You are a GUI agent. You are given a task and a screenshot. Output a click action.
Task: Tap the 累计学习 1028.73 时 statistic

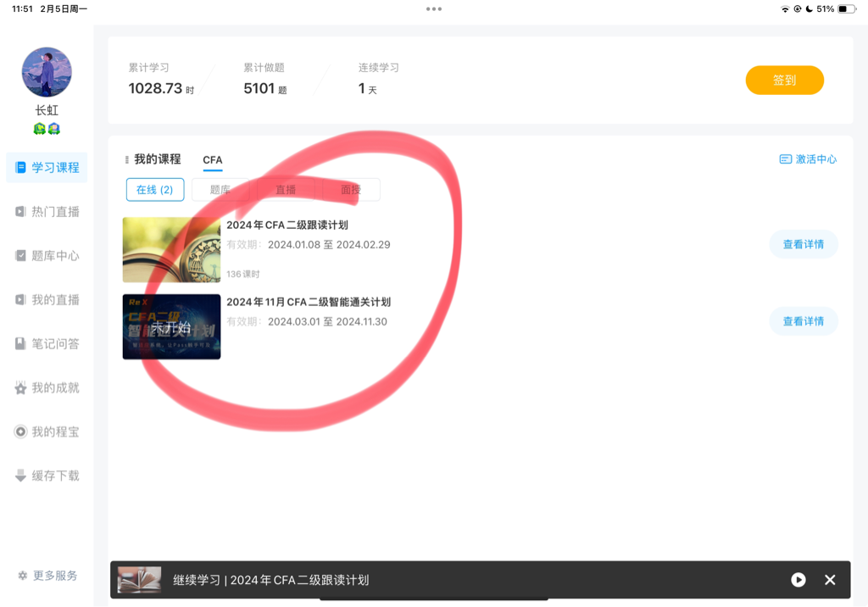coord(161,79)
